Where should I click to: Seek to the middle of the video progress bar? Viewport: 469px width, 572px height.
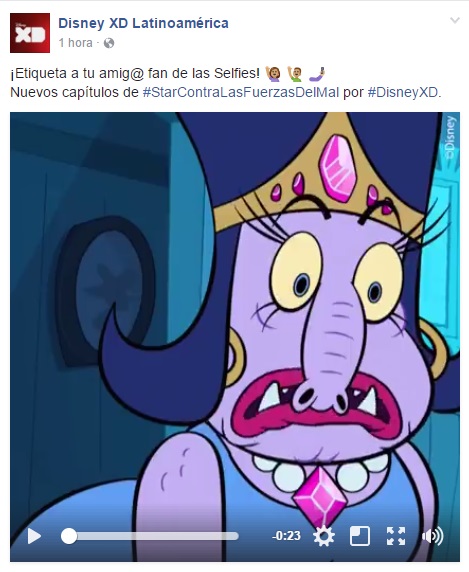(x=153, y=536)
